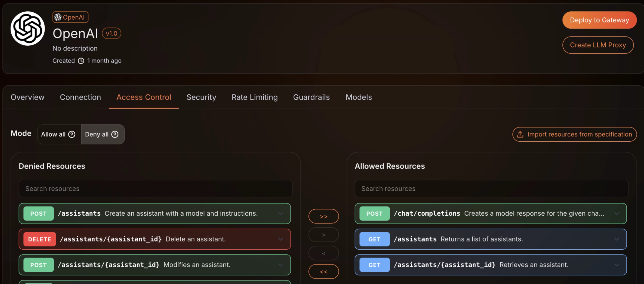Click the help icon beside Allow all

pyautogui.click(x=72, y=134)
